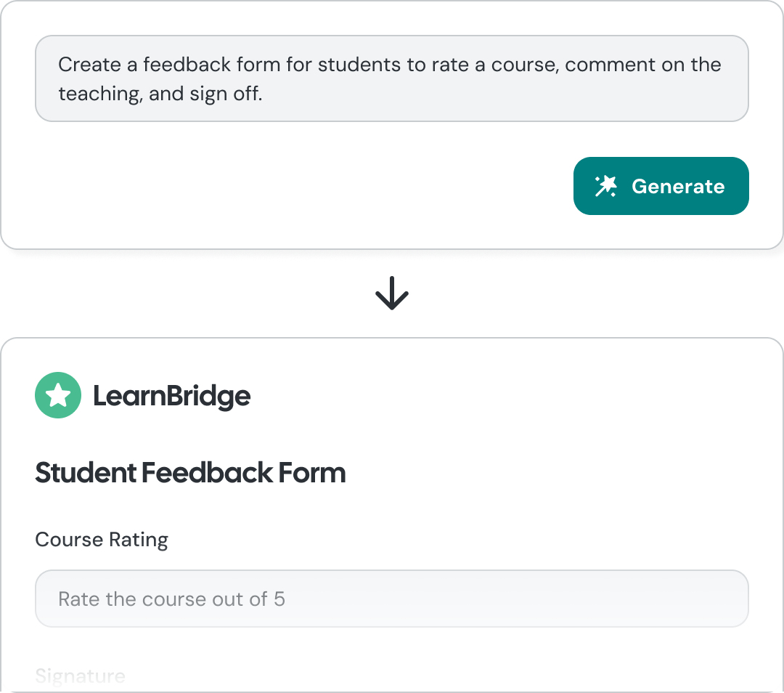Click 'comment on the' text in the prompt
Screen dimensions: 784x693
(x=643, y=65)
